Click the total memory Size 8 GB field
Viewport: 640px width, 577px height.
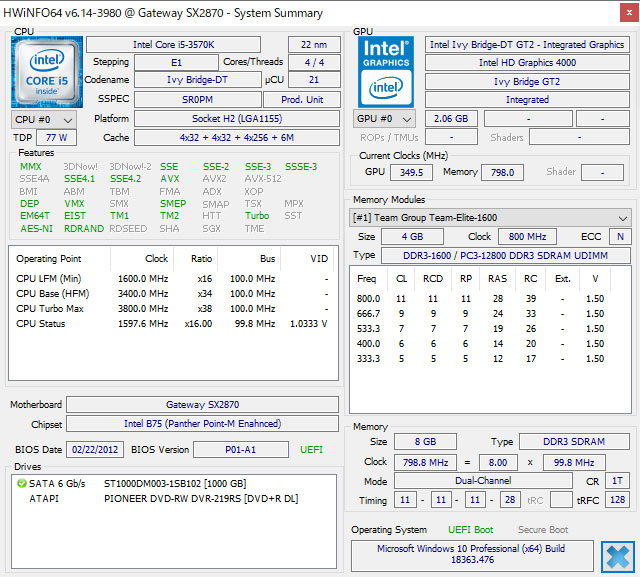point(425,442)
